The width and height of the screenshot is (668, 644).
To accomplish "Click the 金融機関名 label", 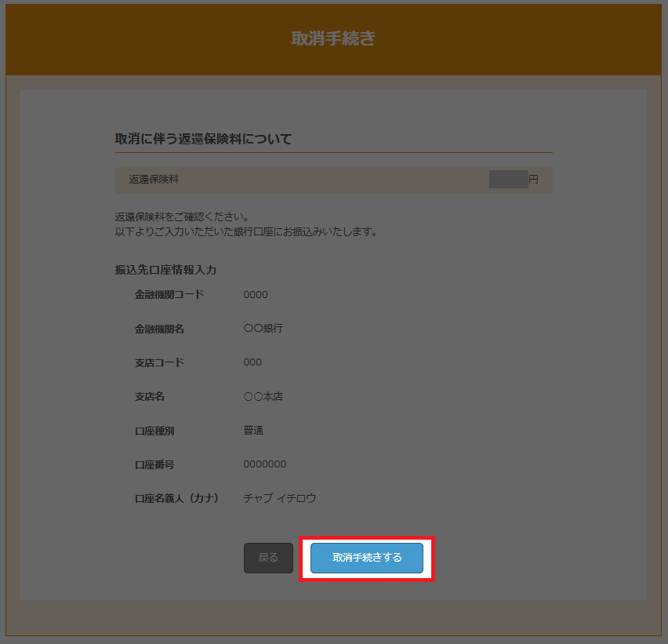I will [x=159, y=329].
